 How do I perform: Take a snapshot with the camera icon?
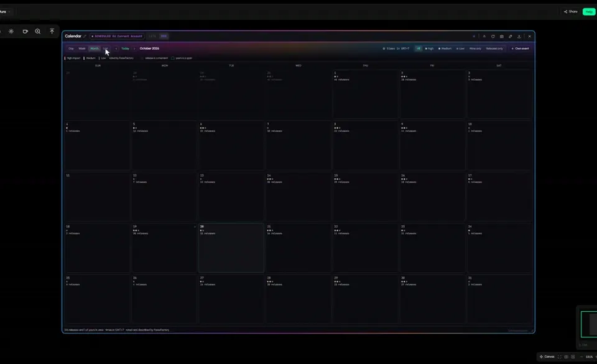pyautogui.click(x=501, y=36)
